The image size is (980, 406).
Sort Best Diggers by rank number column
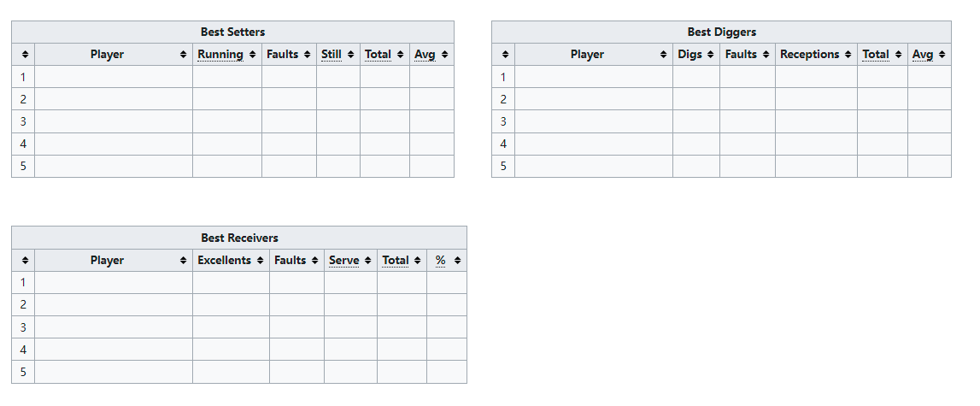(503, 55)
